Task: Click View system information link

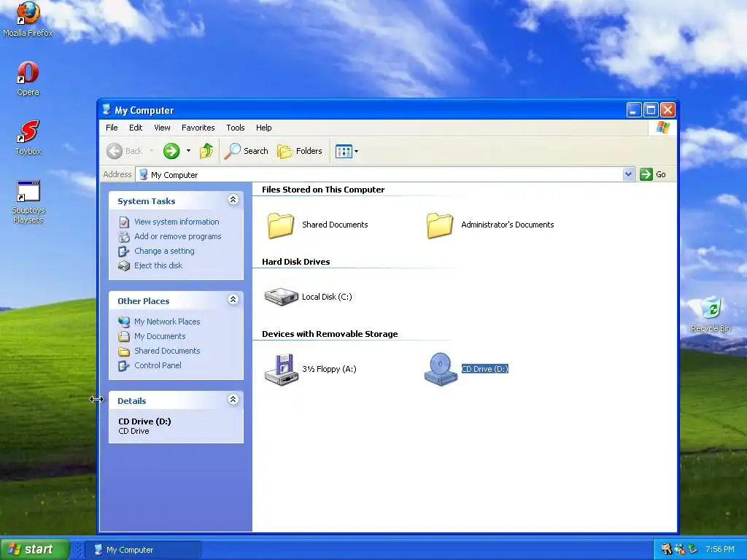Action: [177, 222]
